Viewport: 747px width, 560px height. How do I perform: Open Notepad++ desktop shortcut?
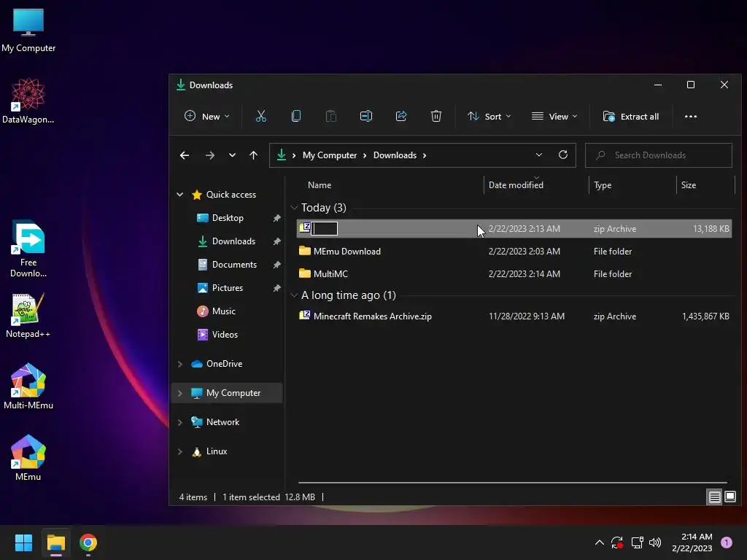click(x=28, y=316)
